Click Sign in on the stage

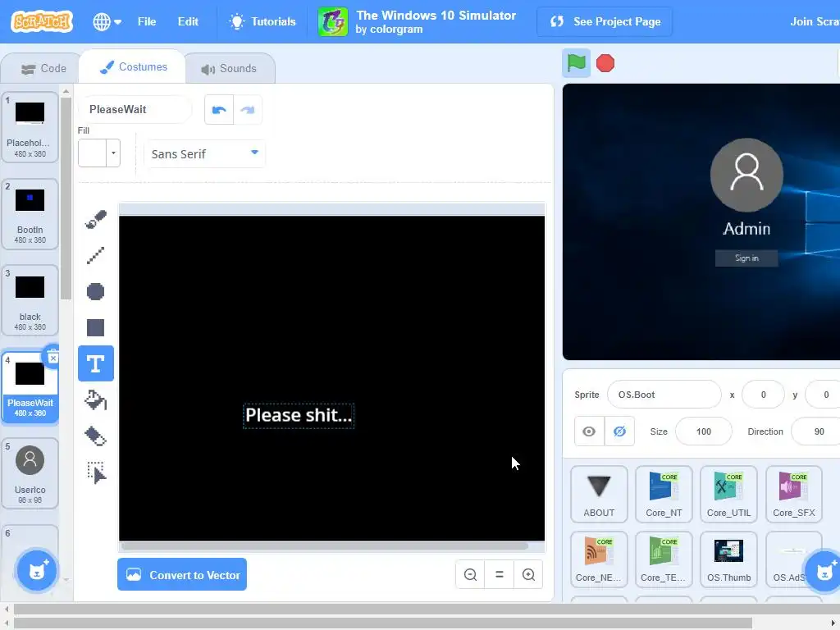pyautogui.click(x=746, y=258)
